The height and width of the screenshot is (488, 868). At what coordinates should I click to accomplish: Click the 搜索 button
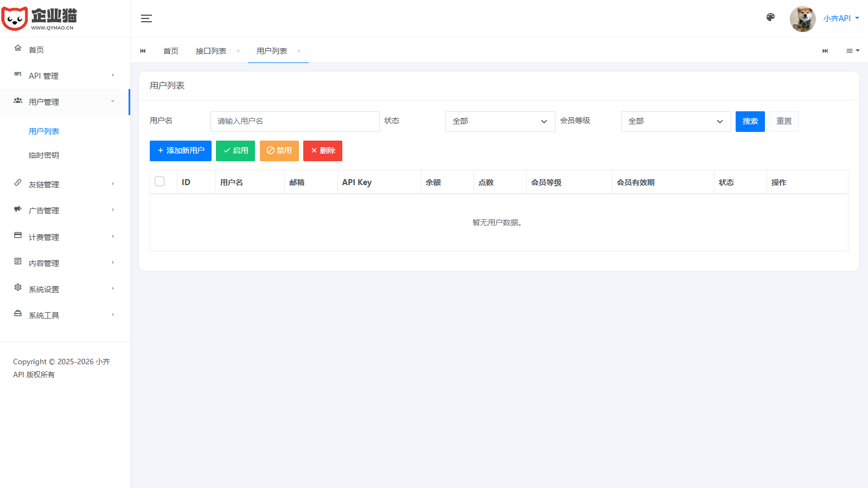750,122
